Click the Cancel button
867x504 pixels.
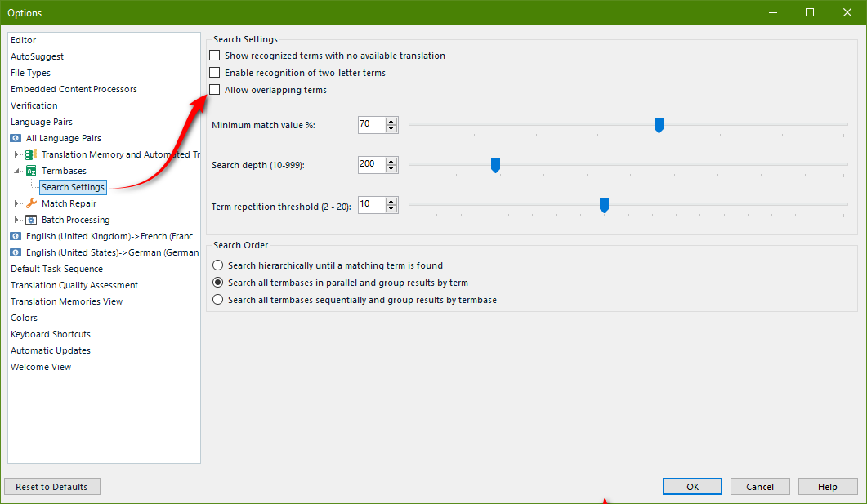[x=760, y=487]
